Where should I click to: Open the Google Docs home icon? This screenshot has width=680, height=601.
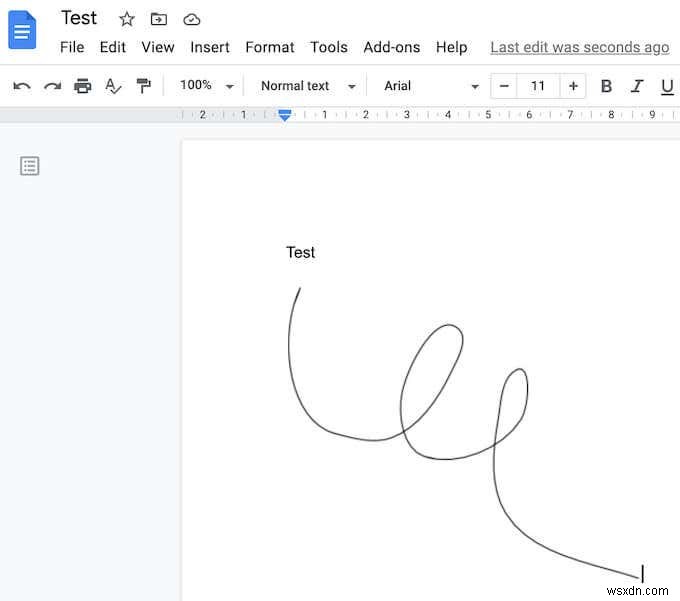(x=22, y=30)
